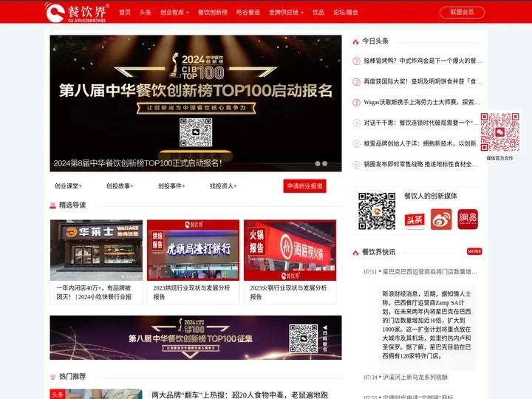The width and height of the screenshot is (532, 399).
Task: Click the numbered circle 1 headline icon
Action: coord(356,61)
